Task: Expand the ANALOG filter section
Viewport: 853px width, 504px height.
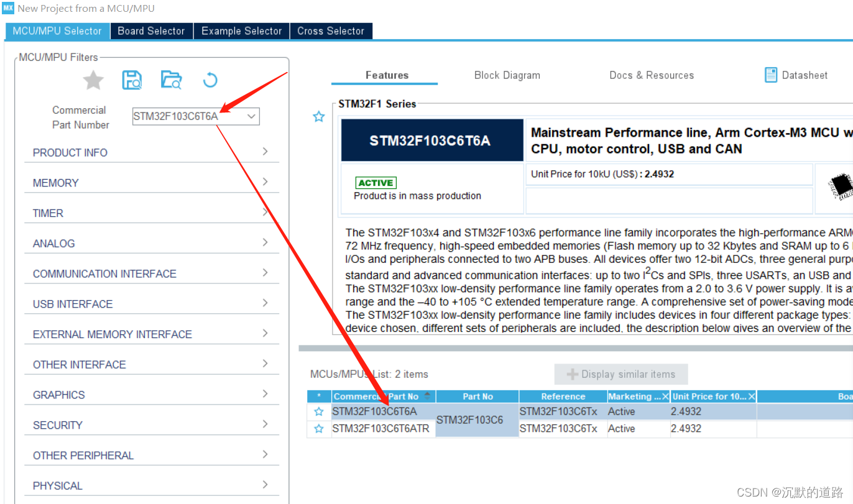Action: point(152,244)
